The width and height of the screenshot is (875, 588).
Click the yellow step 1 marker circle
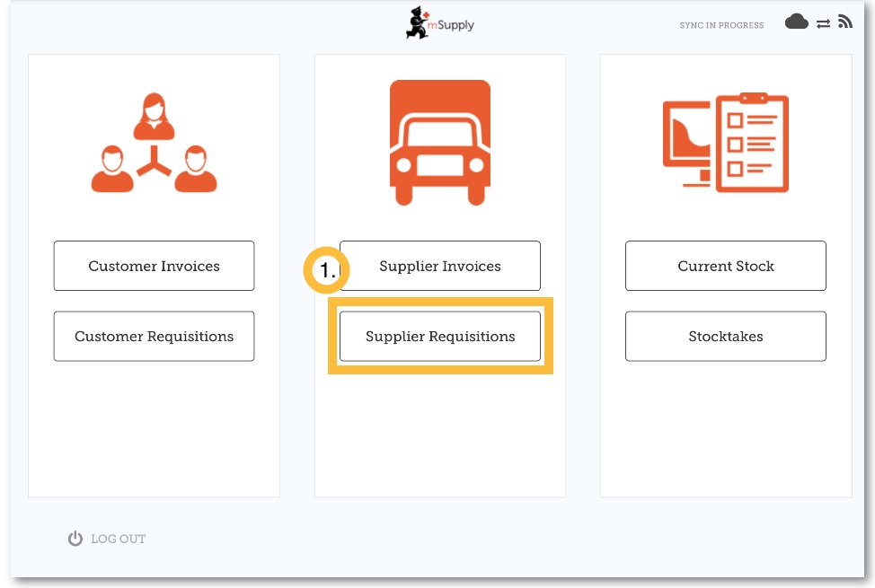[327, 269]
